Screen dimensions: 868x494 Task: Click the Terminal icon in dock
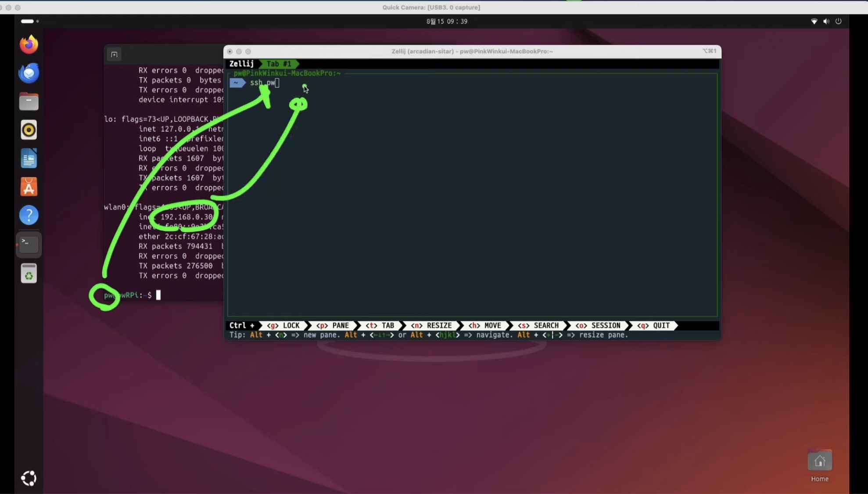click(29, 244)
